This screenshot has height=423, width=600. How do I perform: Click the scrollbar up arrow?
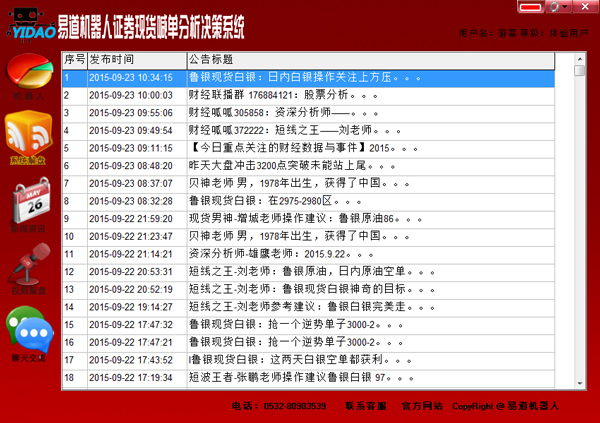[580, 59]
